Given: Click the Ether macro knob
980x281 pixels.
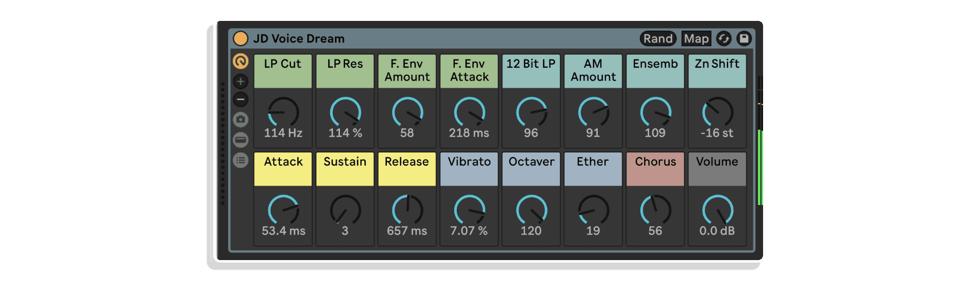Looking at the screenshot, I should [593, 210].
